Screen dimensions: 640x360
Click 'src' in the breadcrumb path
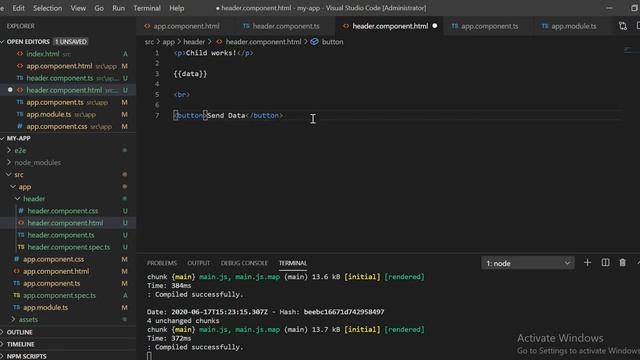point(149,42)
